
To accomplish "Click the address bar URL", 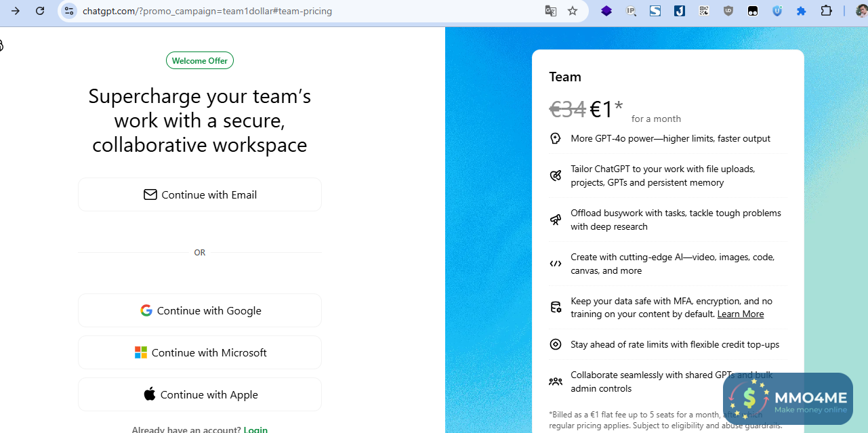I will coord(207,11).
